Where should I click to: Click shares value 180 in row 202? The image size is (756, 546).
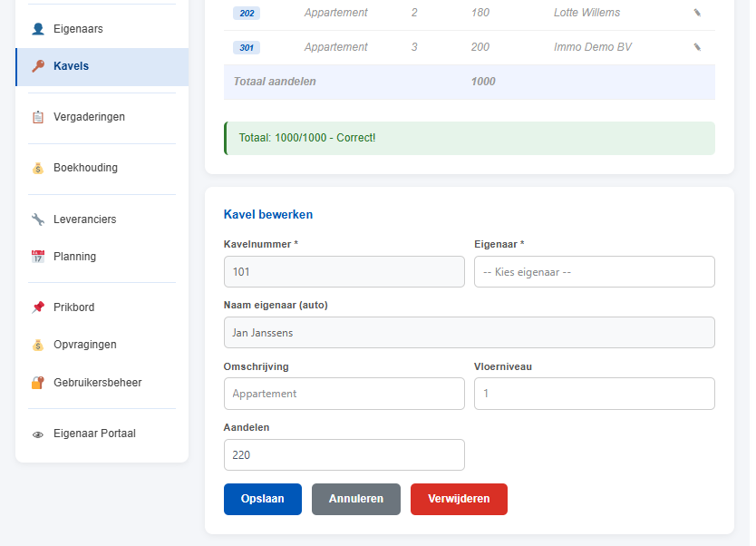480,13
